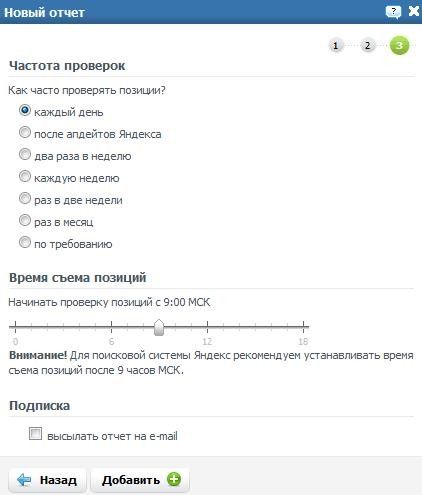Set slider to the 12 tick mark

point(207,327)
